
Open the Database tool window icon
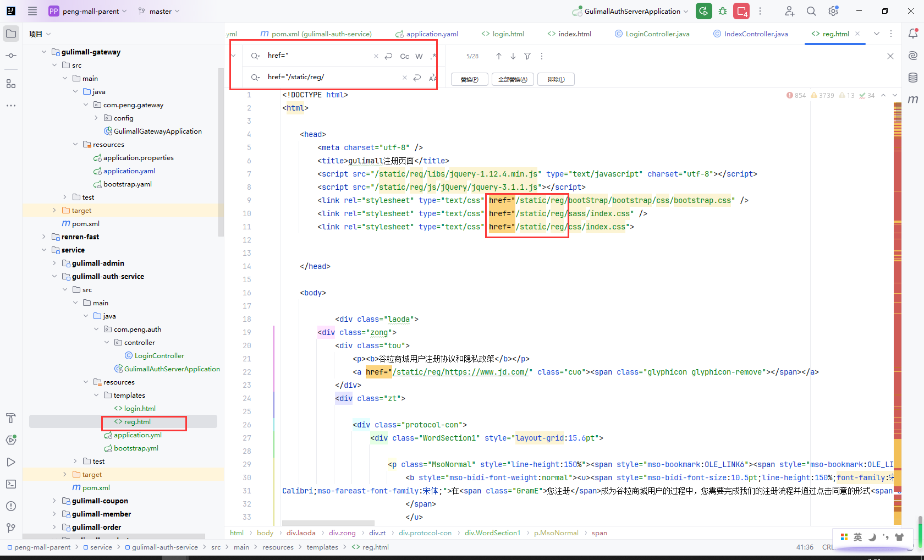[x=913, y=78]
